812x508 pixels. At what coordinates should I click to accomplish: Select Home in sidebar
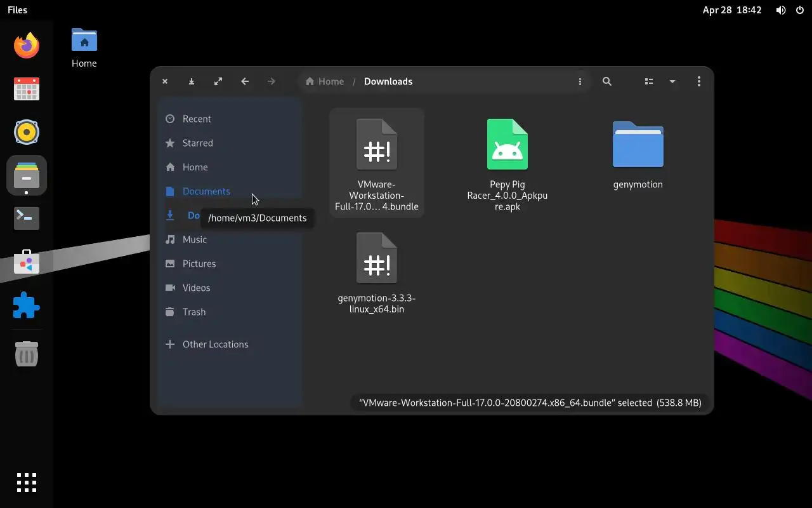coord(230,167)
